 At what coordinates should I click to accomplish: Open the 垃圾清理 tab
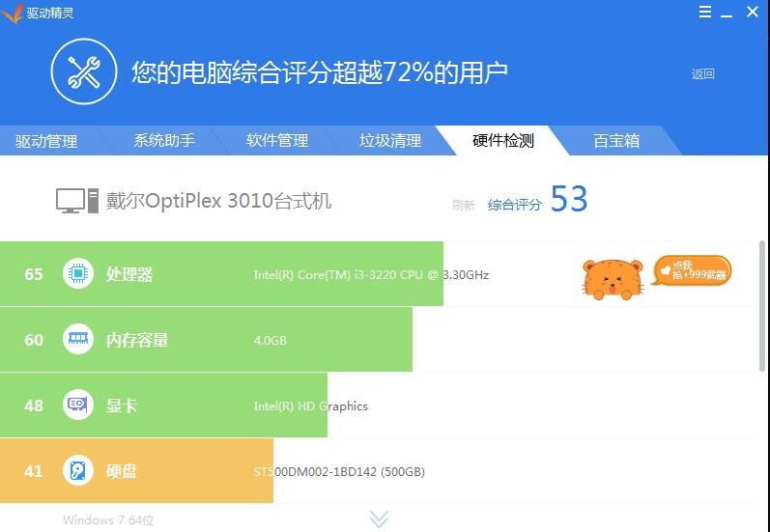[390, 140]
